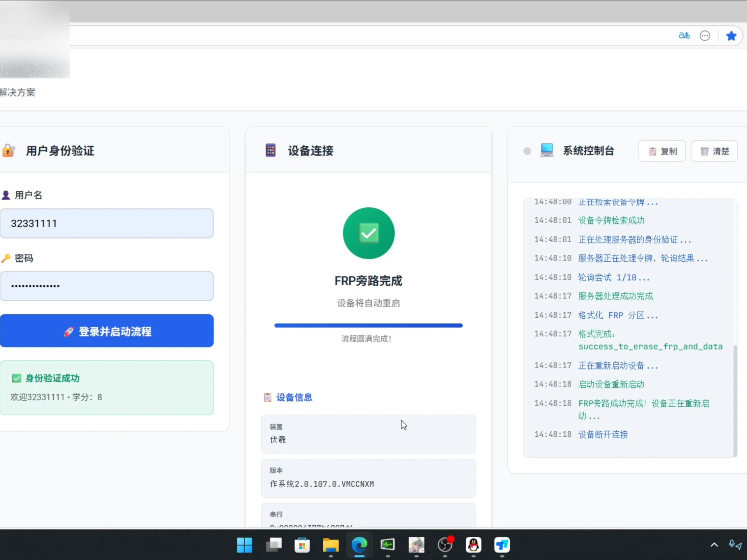Show hidden system tray icons
This screenshot has height=560, width=747.
pos(714,545)
